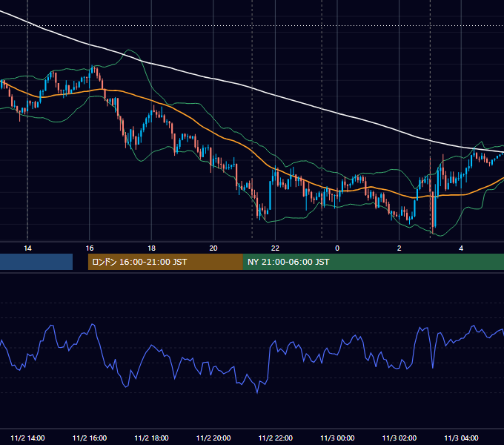Click the 11/2 16:00 time label
The width and height of the screenshot is (504, 445).
90,438
